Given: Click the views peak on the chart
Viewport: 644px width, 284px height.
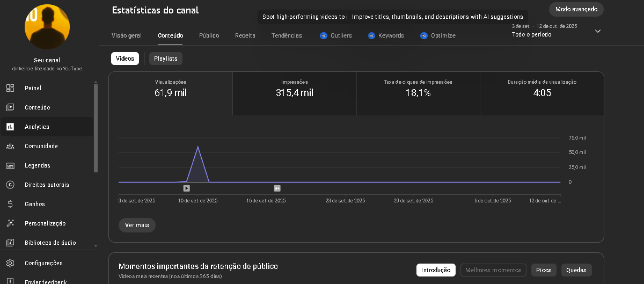Looking at the screenshot, I should tap(198, 147).
